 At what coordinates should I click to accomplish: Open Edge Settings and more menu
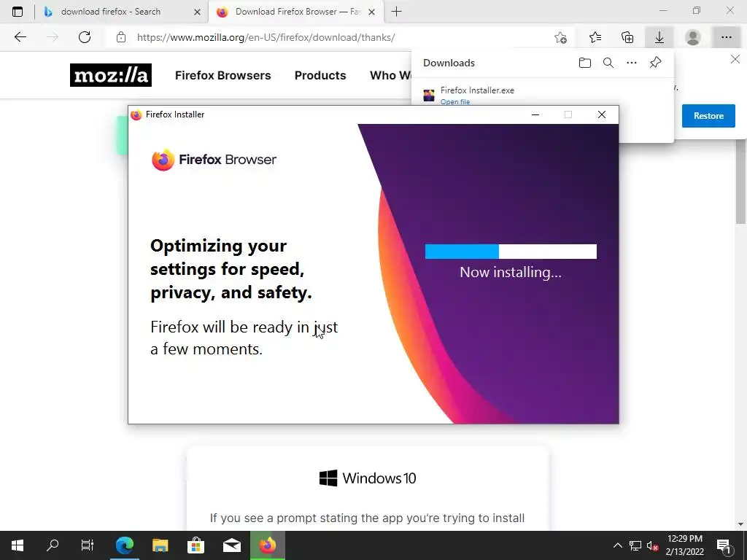(x=726, y=37)
